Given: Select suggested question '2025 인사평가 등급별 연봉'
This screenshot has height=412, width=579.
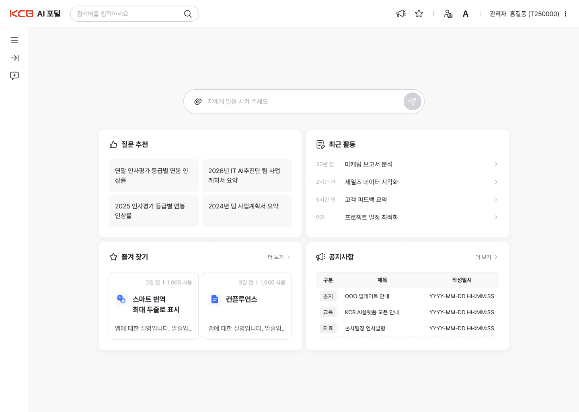Looking at the screenshot, I should pyautogui.click(x=154, y=211).
